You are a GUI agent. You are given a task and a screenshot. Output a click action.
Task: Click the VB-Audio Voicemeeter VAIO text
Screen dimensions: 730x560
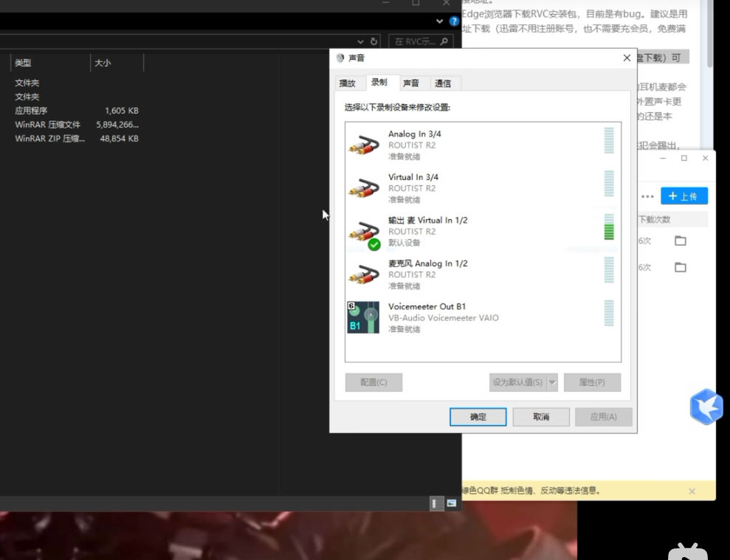click(x=443, y=318)
